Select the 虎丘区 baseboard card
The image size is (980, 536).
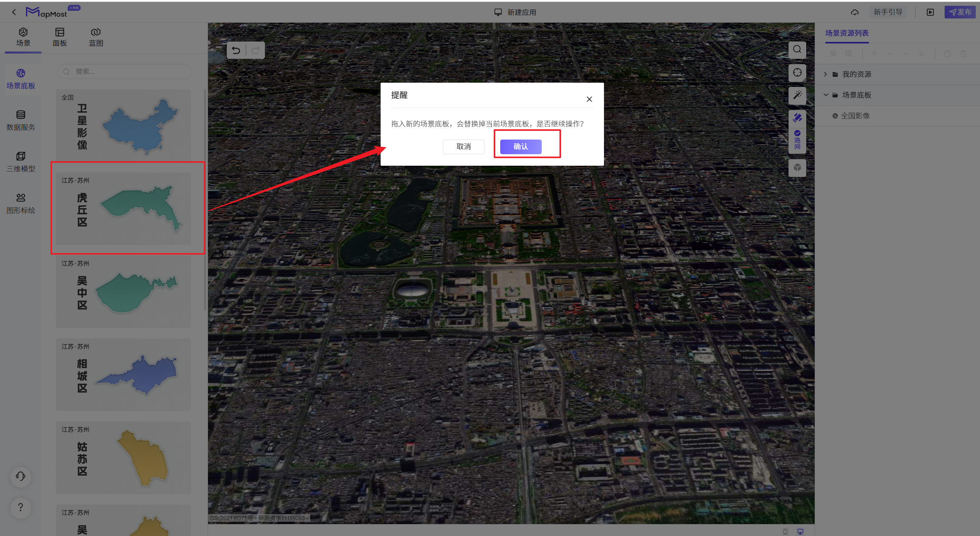point(123,208)
